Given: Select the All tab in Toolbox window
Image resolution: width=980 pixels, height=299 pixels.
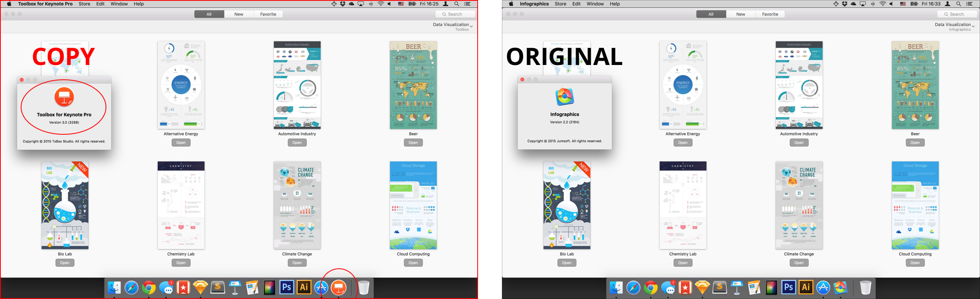Looking at the screenshot, I should pyautogui.click(x=209, y=14).
